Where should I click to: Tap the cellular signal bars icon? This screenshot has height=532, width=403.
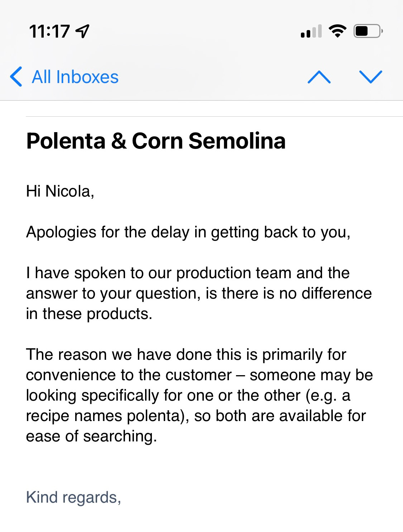click(x=311, y=31)
